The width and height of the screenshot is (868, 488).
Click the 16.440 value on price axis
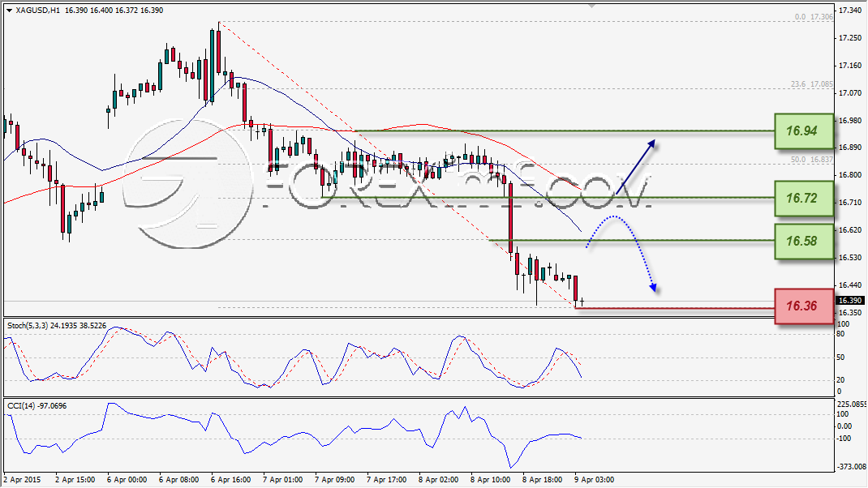(x=850, y=285)
